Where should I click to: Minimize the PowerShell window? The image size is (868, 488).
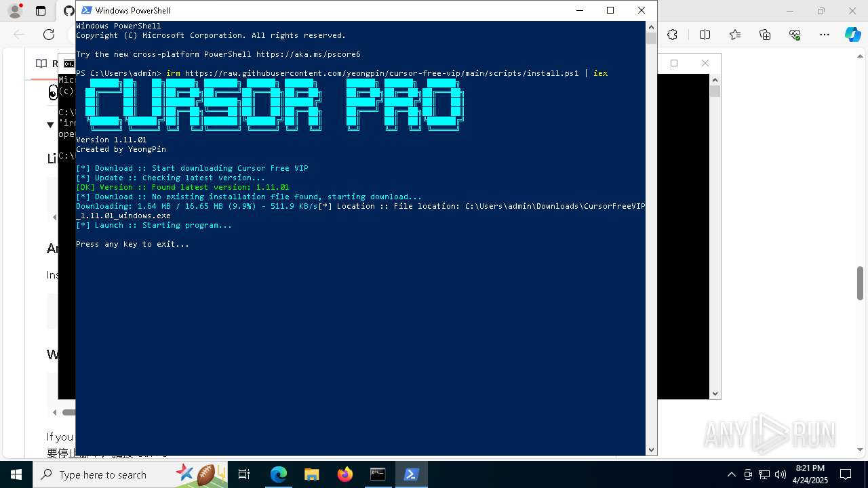579,10
